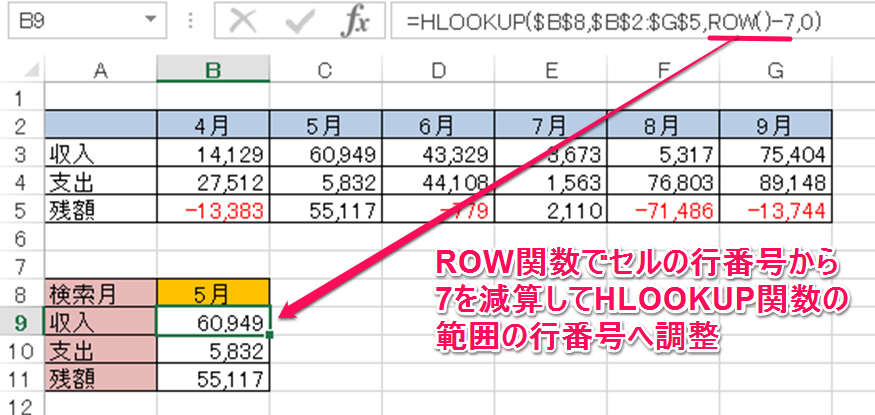This screenshot has height=415, width=875.
Task: Click the 4月 header cell
Action: (212, 127)
